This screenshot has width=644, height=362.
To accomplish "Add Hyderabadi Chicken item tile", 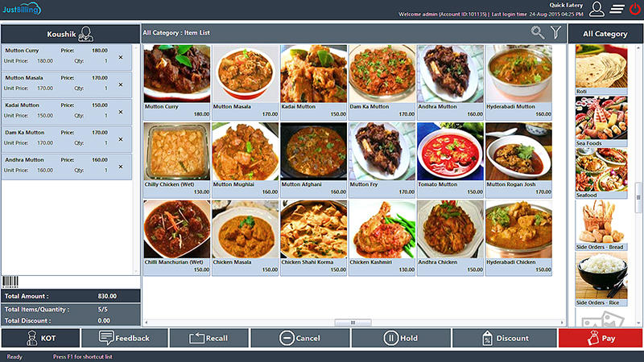I will pyautogui.click(x=518, y=237).
